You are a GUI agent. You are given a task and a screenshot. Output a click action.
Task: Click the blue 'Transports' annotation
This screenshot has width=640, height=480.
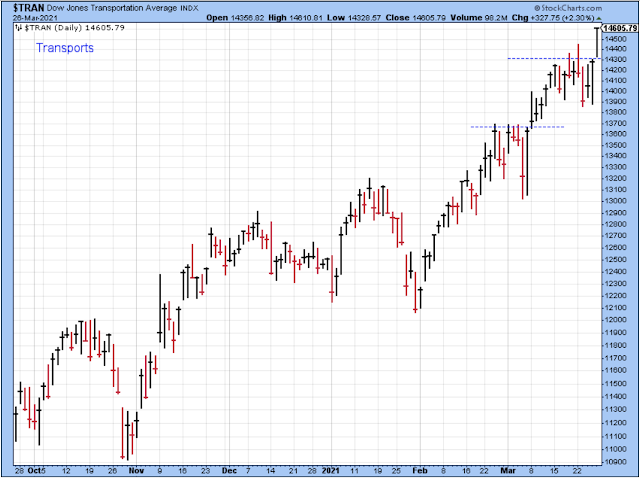[65, 48]
